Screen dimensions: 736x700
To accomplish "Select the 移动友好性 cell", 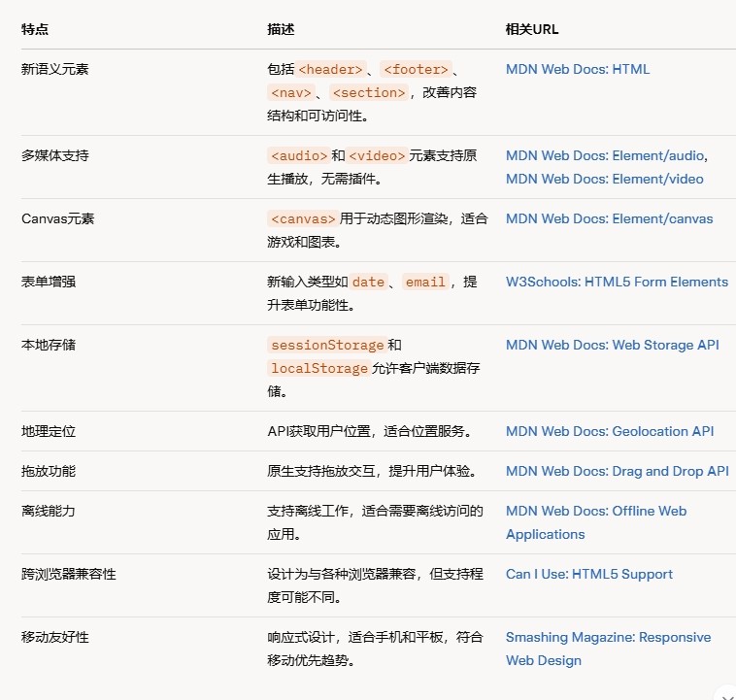I will (x=55, y=637).
